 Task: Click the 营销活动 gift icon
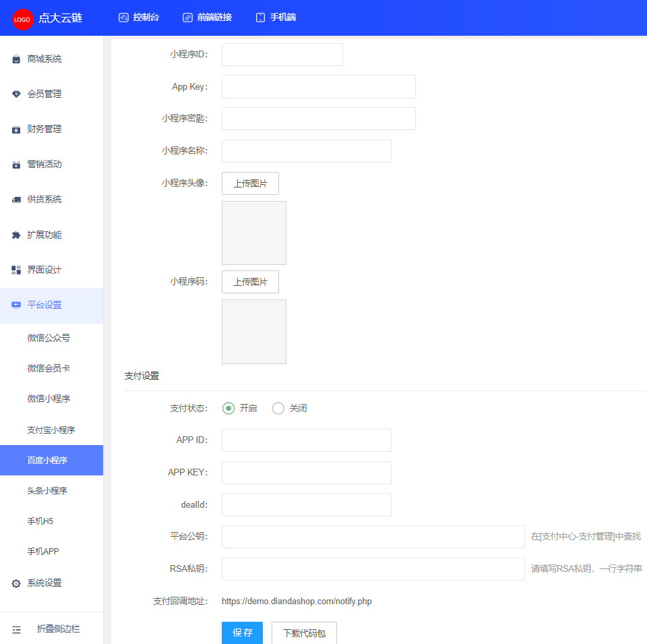coord(16,165)
